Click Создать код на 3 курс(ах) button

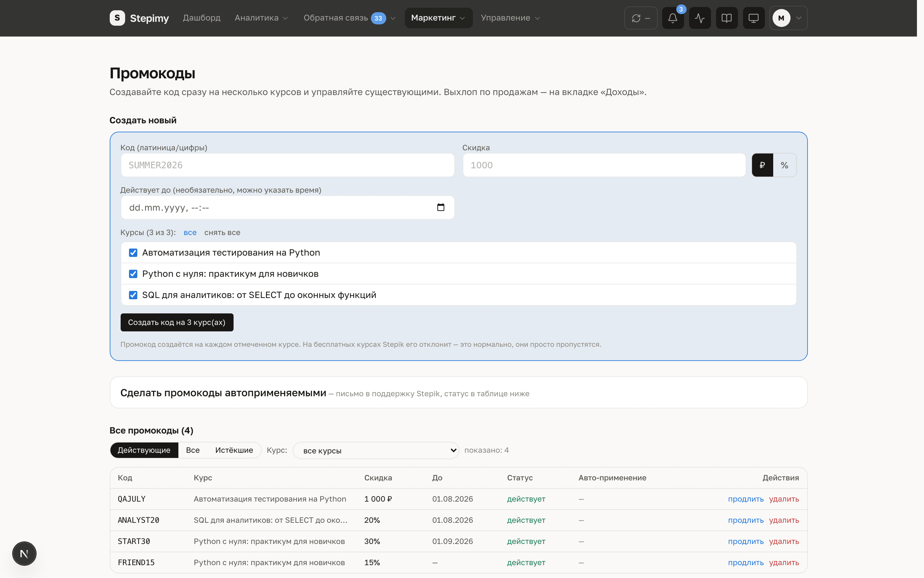pos(177,322)
